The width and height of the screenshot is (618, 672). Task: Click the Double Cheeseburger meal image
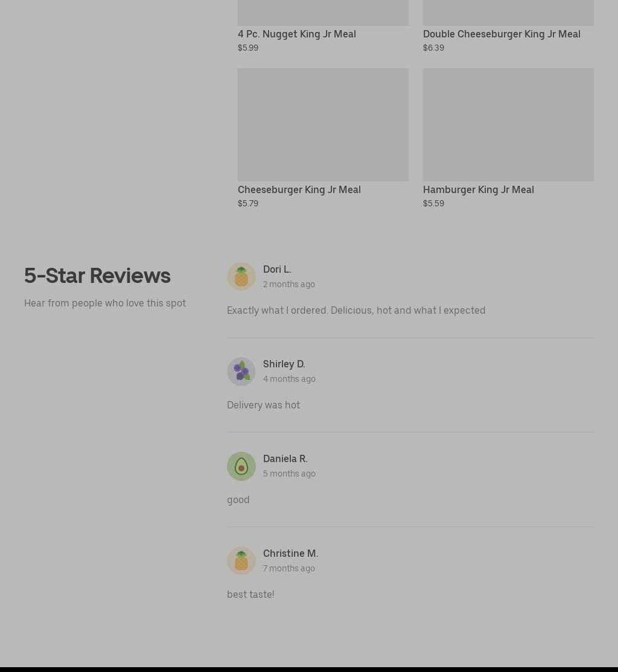(x=508, y=13)
